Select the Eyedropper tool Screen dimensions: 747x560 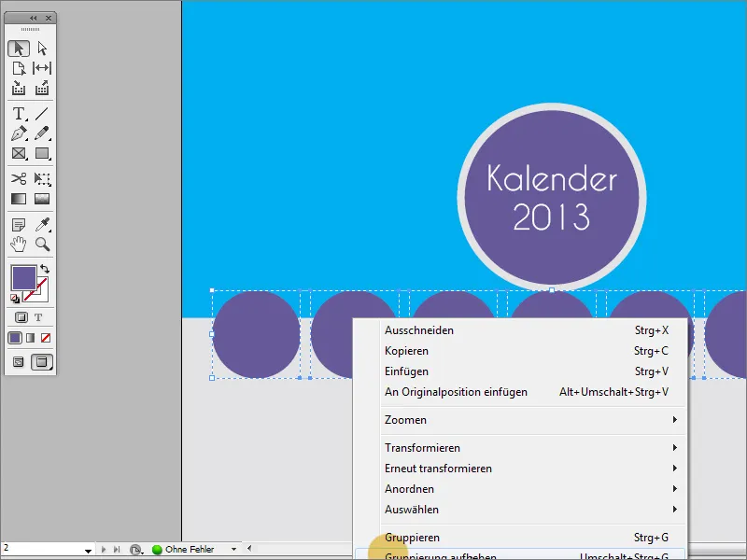[42, 225]
